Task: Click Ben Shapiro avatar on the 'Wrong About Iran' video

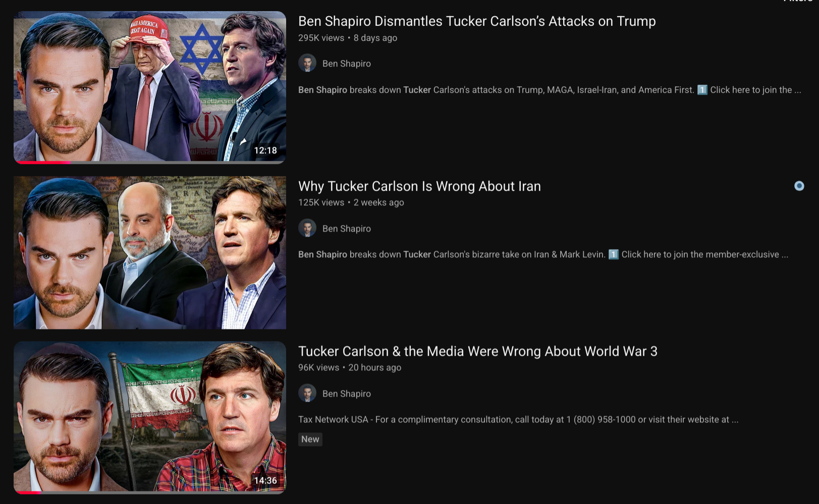Action: tap(307, 228)
